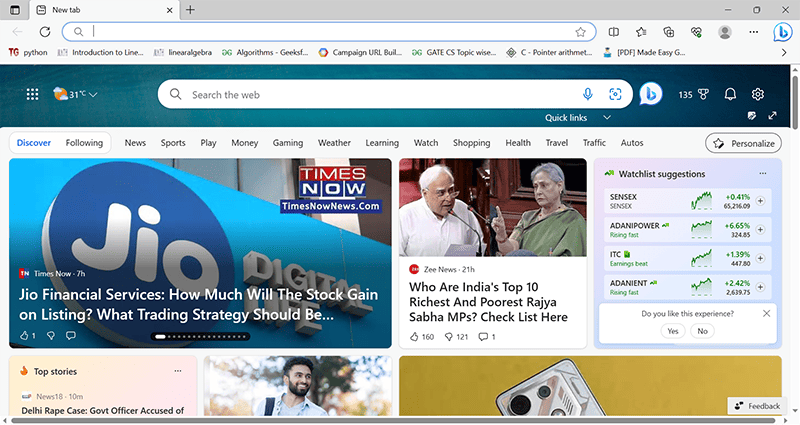This screenshot has width=800, height=425.
Task: Open the app launcher grid icon
Action: 32,94
